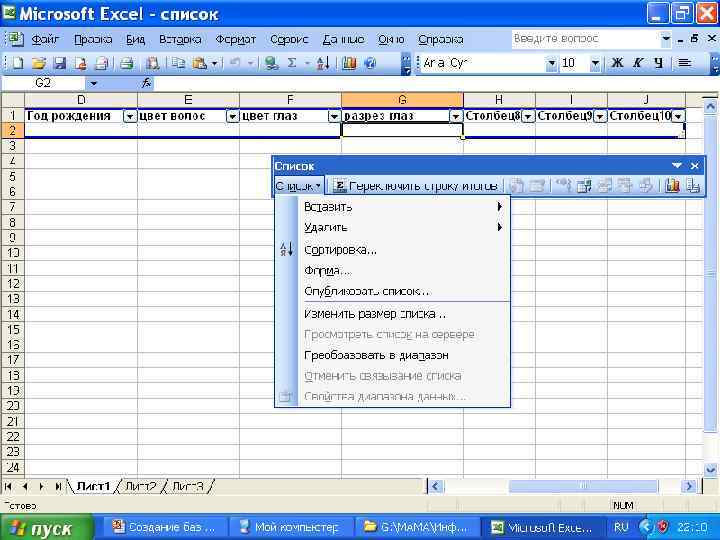Click the horizontal scrollbar thumb
The image size is (720, 540).
click(583, 486)
